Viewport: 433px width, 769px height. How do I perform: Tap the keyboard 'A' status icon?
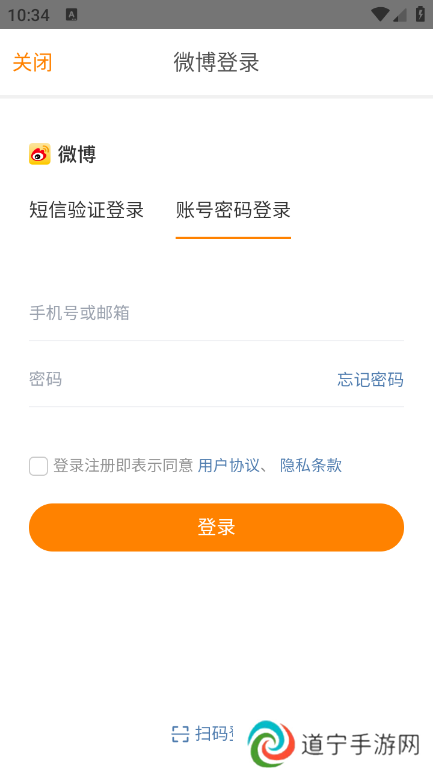tap(72, 15)
